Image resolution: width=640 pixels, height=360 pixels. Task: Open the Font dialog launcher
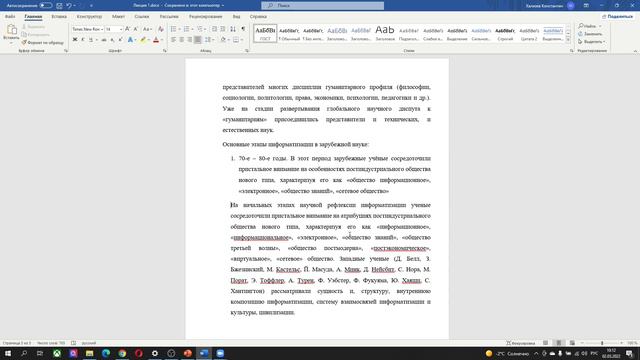click(165, 51)
